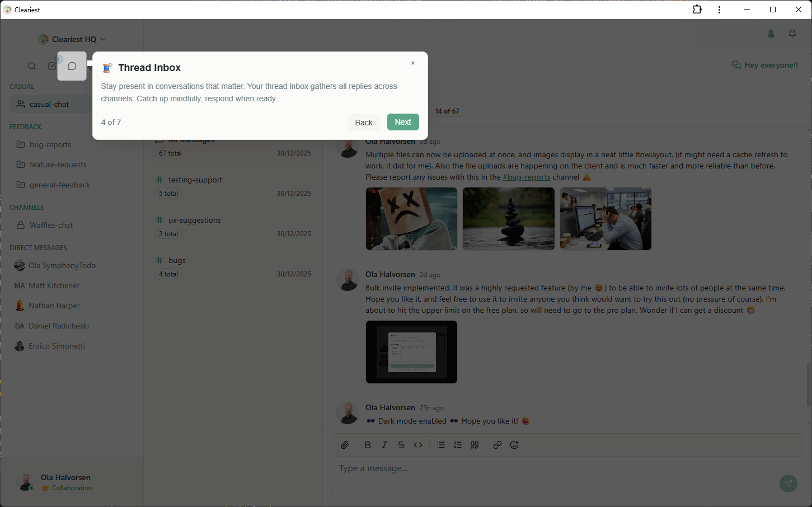This screenshot has height=507, width=812.
Task: Open direct message with Ola SymphonyTodo
Action: (x=62, y=265)
